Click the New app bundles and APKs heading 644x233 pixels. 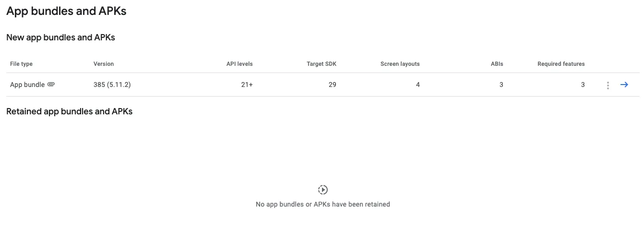click(x=60, y=37)
